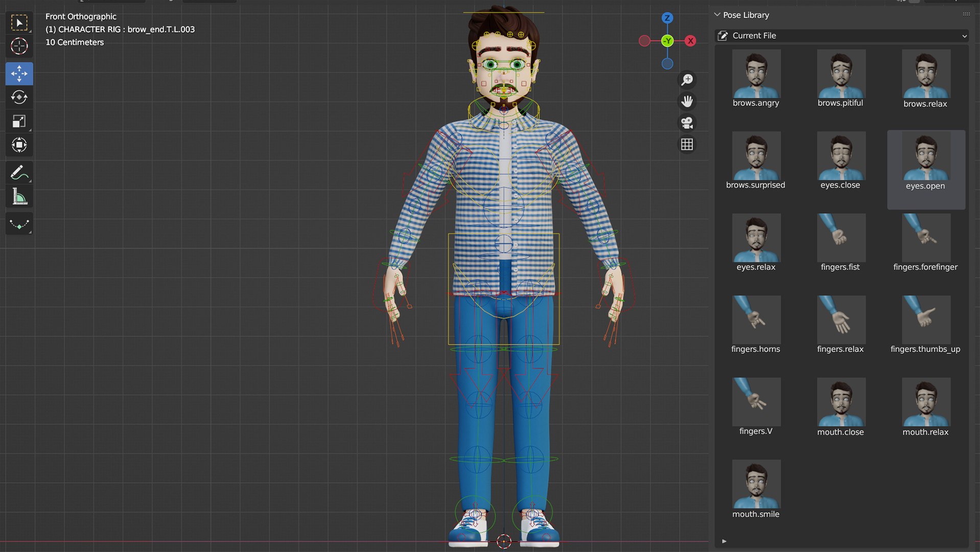Click the pan view hand icon
Screen dimensions: 980x552
[x=687, y=101]
